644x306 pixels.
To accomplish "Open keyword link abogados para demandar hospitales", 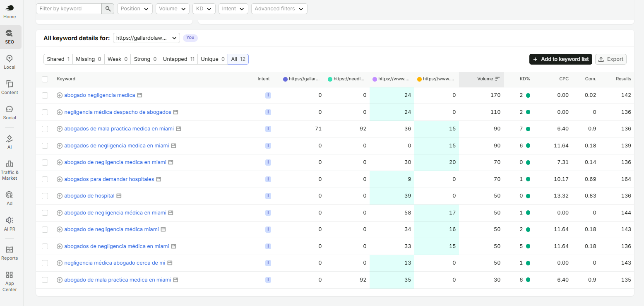I will [x=109, y=179].
